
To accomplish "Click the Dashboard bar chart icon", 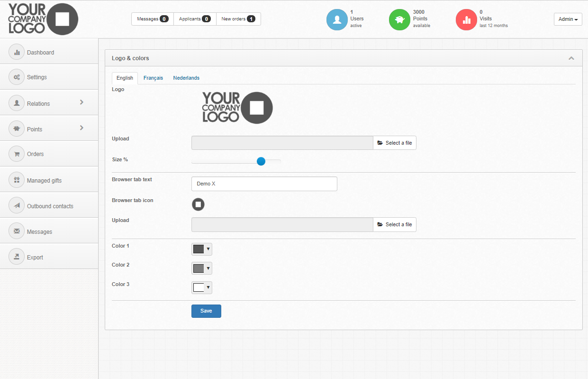I will 17,53.
